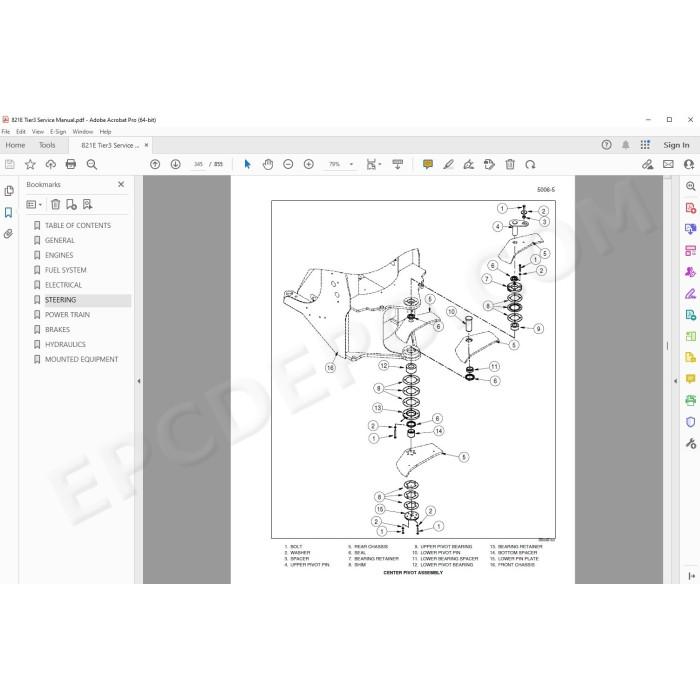Open the Edit menu
700x700 pixels.
pyautogui.click(x=21, y=132)
